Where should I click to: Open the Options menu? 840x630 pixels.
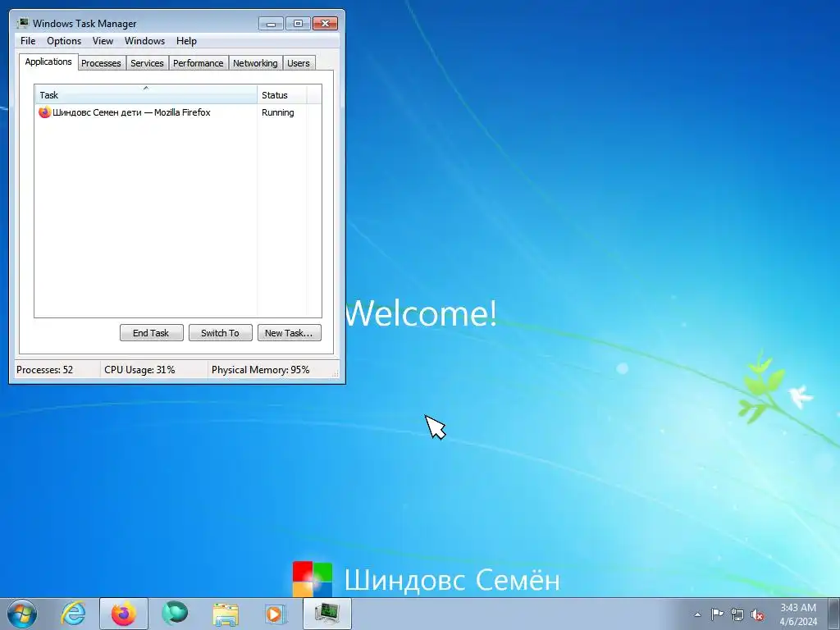pyautogui.click(x=64, y=41)
